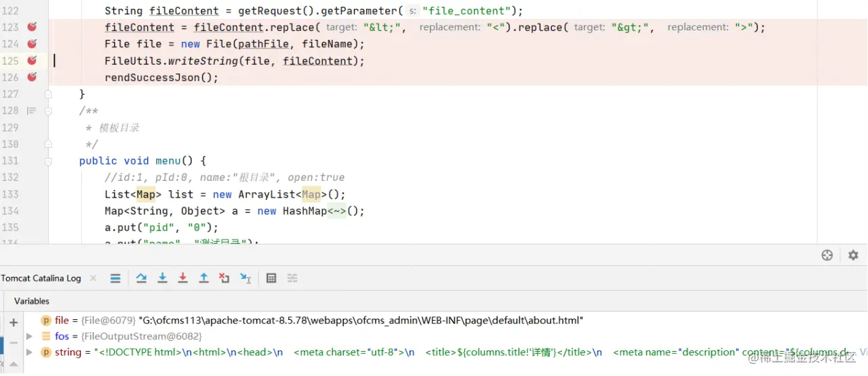Click the Trace Current Stream Chain icon

(x=292, y=278)
